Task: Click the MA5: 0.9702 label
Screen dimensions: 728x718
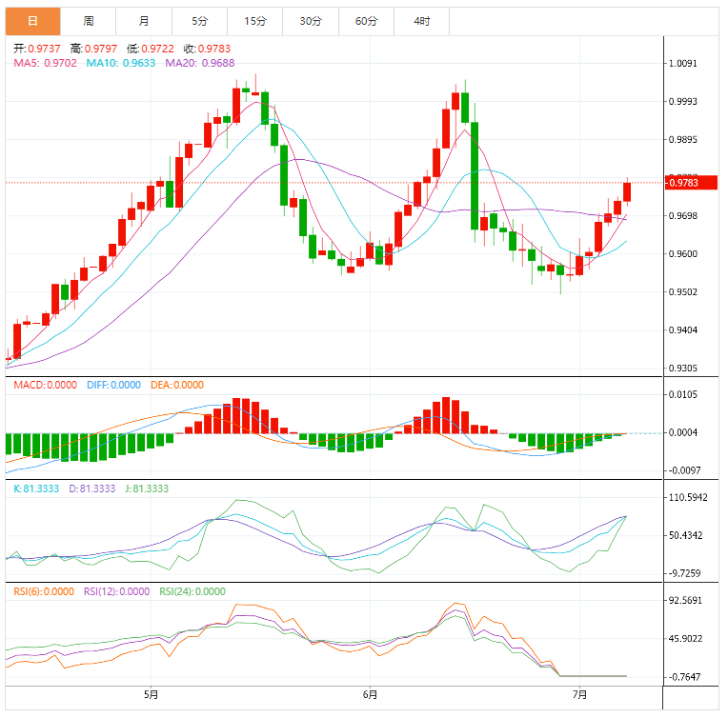Action: pos(45,63)
